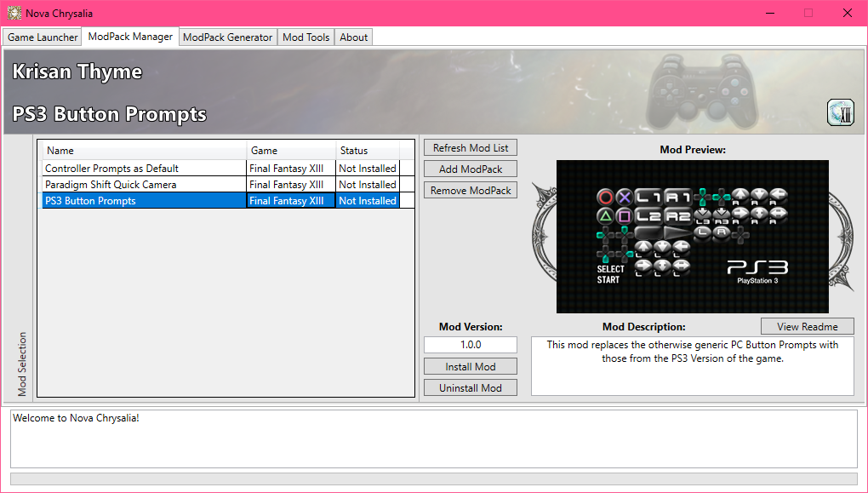868x493 pixels.
Task: Click the Add ModPack button
Action: [471, 169]
